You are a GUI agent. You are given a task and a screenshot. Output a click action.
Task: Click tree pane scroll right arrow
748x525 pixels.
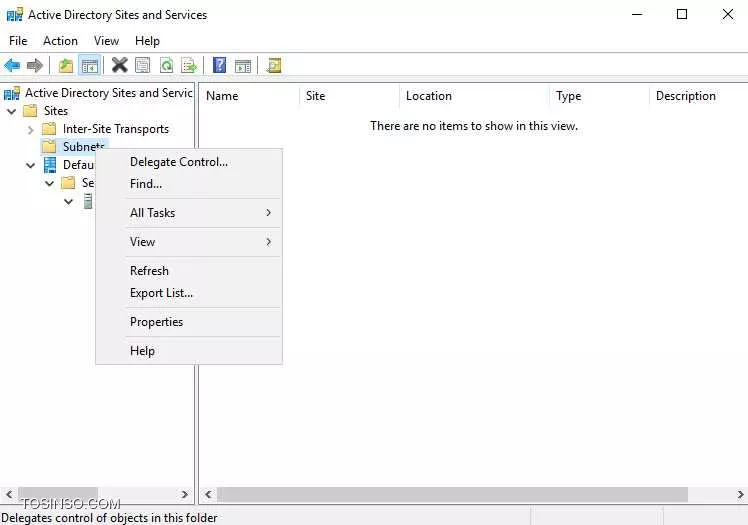coord(185,494)
